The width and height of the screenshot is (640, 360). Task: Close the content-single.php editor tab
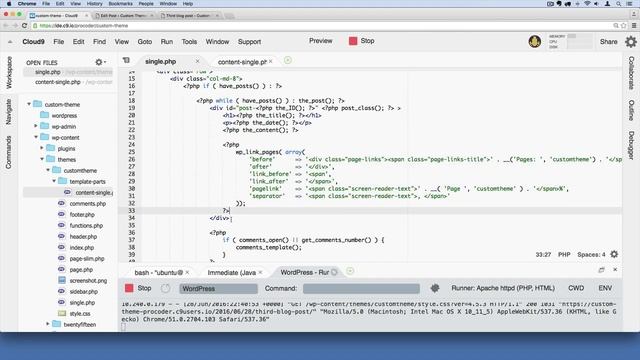coord(271,62)
